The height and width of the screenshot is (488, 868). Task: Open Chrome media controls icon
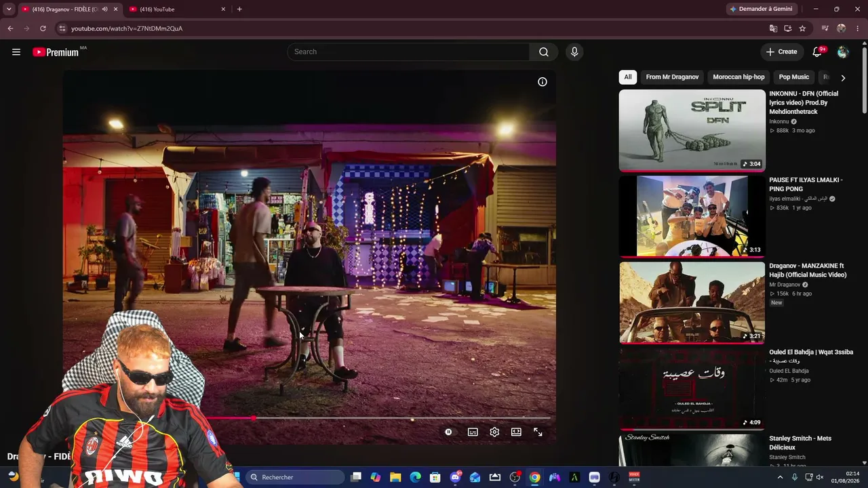825,28
